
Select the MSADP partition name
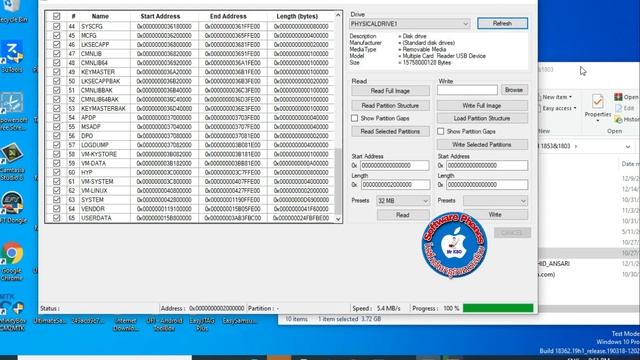(x=91, y=127)
